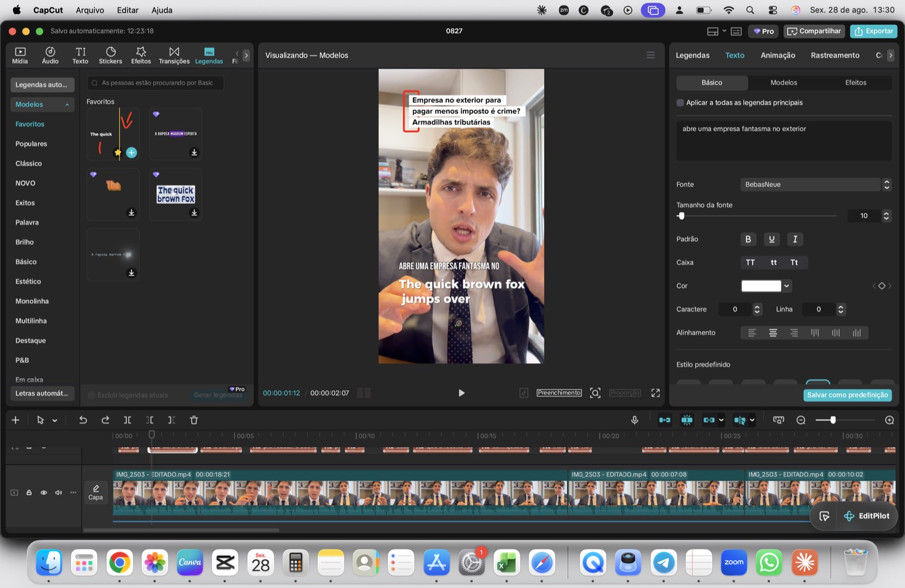Open more options for the main track

click(73, 492)
